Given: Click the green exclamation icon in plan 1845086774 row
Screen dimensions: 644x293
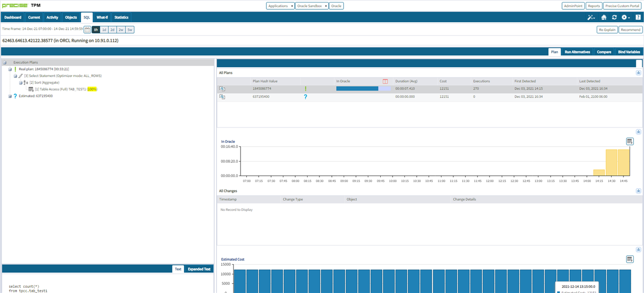Looking at the screenshot, I should (306, 89).
